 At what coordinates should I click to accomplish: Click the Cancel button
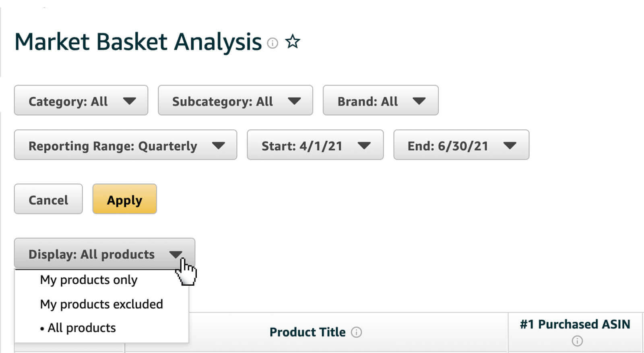pos(48,199)
